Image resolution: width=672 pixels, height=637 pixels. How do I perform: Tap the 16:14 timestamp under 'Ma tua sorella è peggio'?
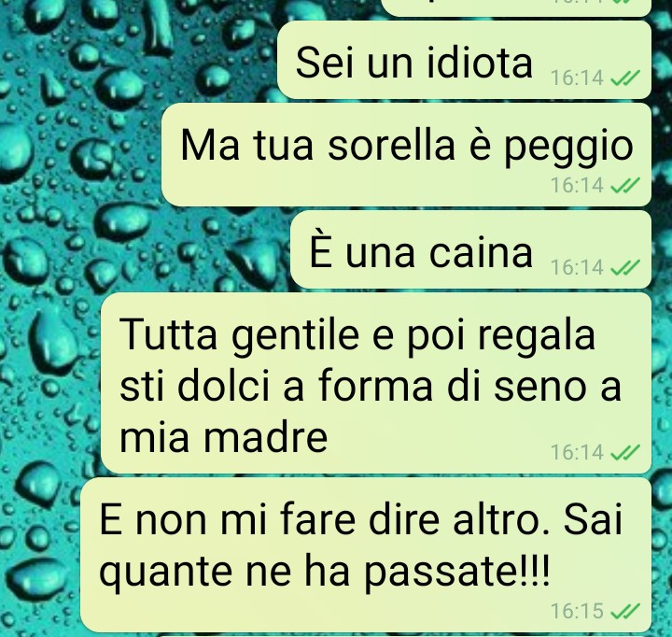(x=578, y=185)
